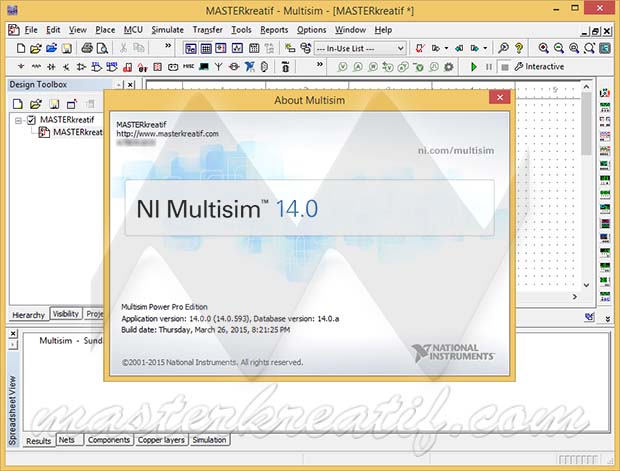Viewport: 620px width, 471px height.
Task: Click the workspace vertical scrollbar up arrow
Action: (x=586, y=86)
